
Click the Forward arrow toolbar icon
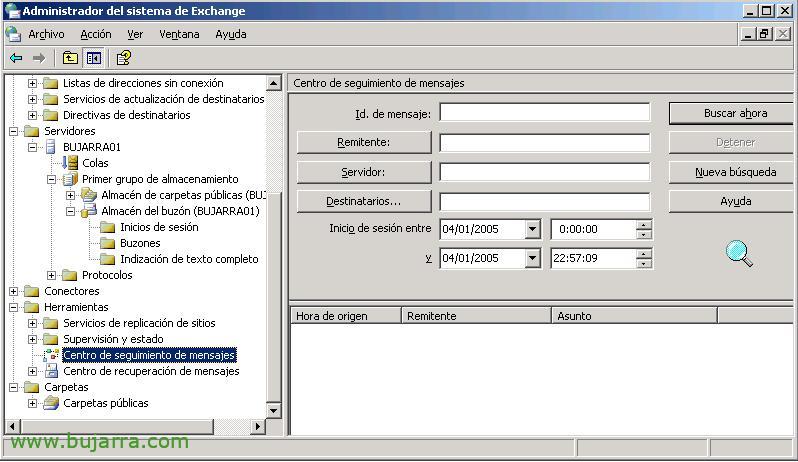(39, 58)
